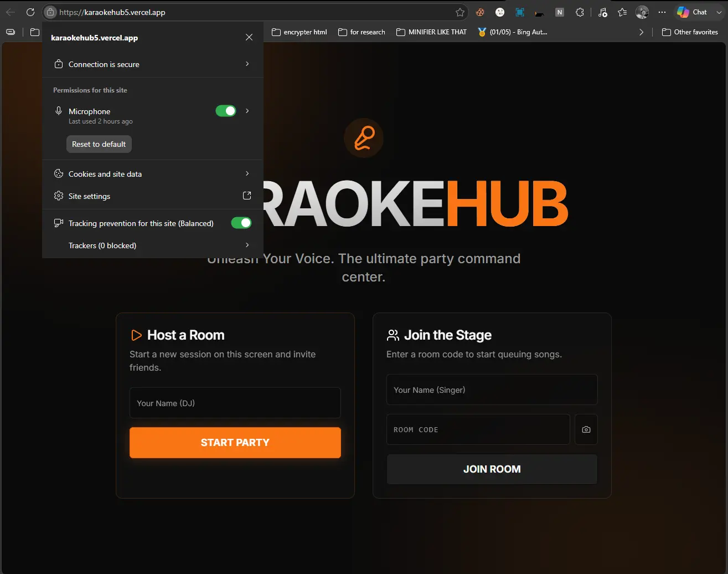Click the music note media control icon
The width and height of the screenshot is (728, 574).
click(602, 12)
